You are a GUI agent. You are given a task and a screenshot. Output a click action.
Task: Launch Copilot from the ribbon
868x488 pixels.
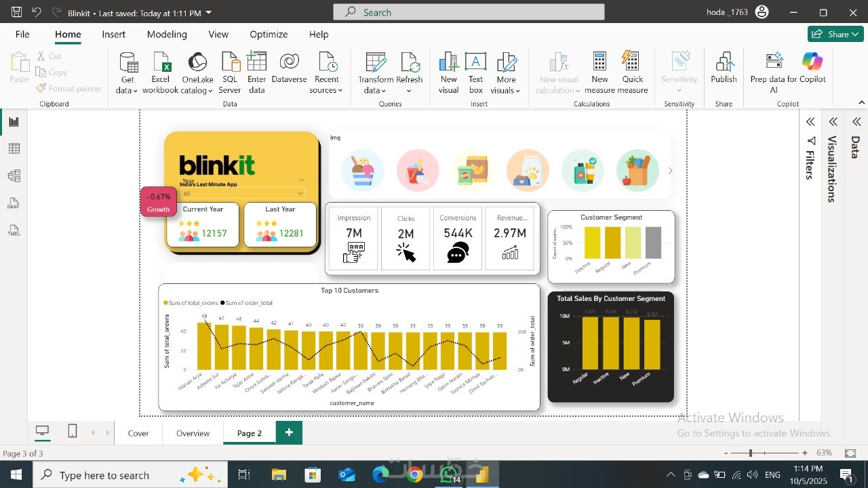tap(812, 68)
